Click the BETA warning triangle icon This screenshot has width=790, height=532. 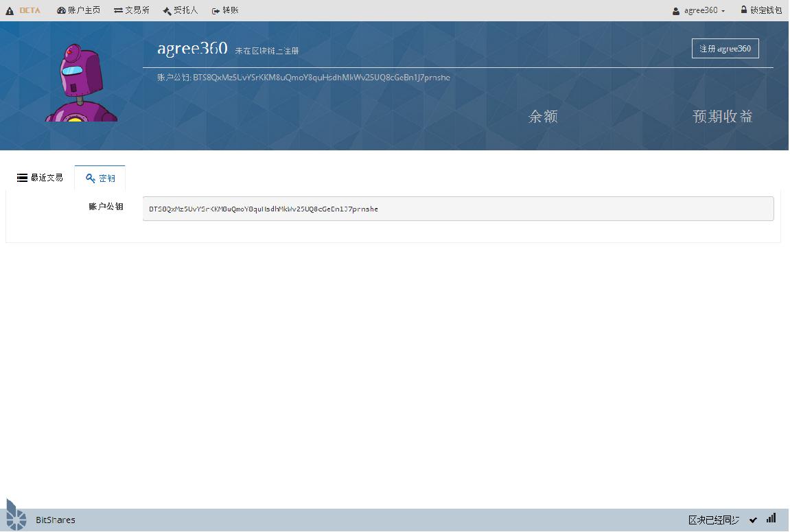tap(10, 10)
